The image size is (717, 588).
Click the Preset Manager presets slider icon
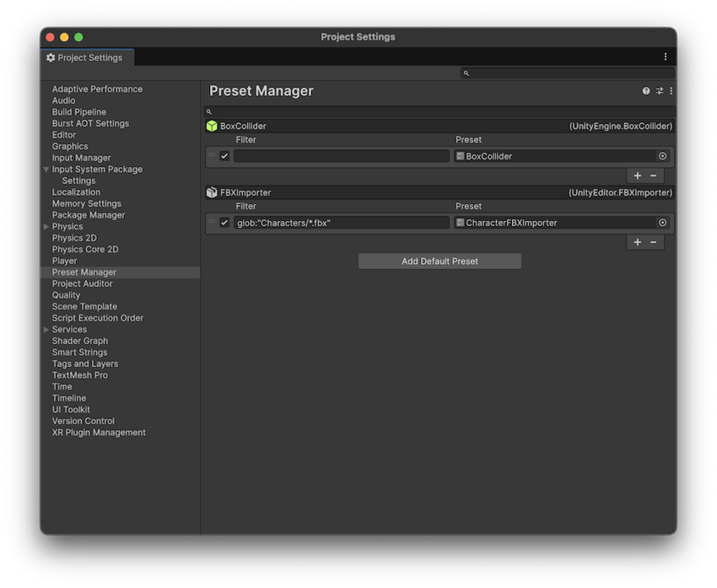660,91
